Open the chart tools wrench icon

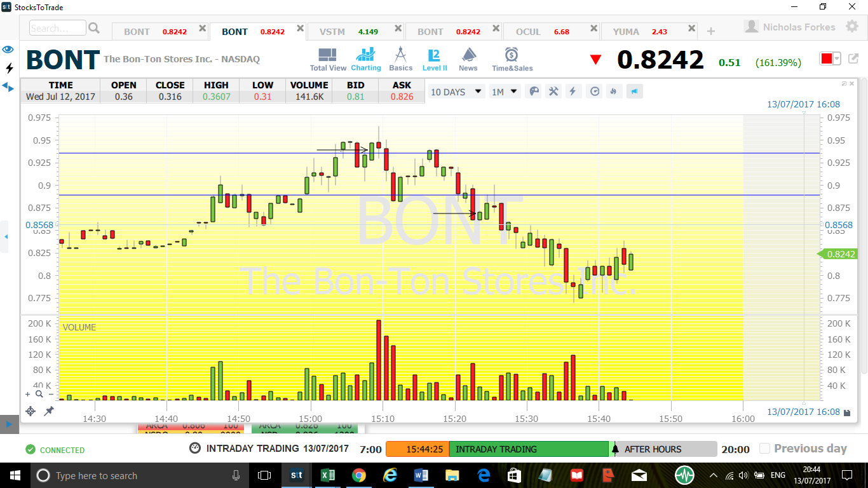(553, 91)
